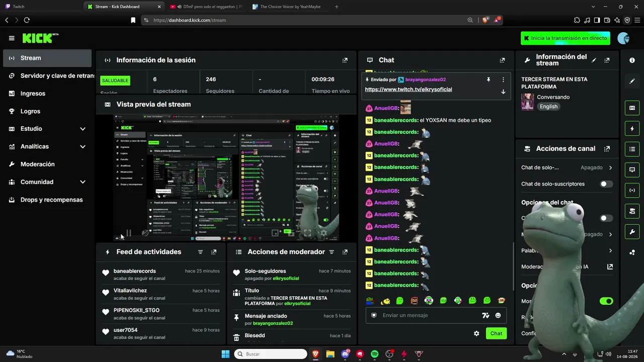Image resolution: width=644 pixels, height=362 pixels.
Task: Edit stream info with the pencil icon
Action: pyautogui.click(x=594, y=60)
